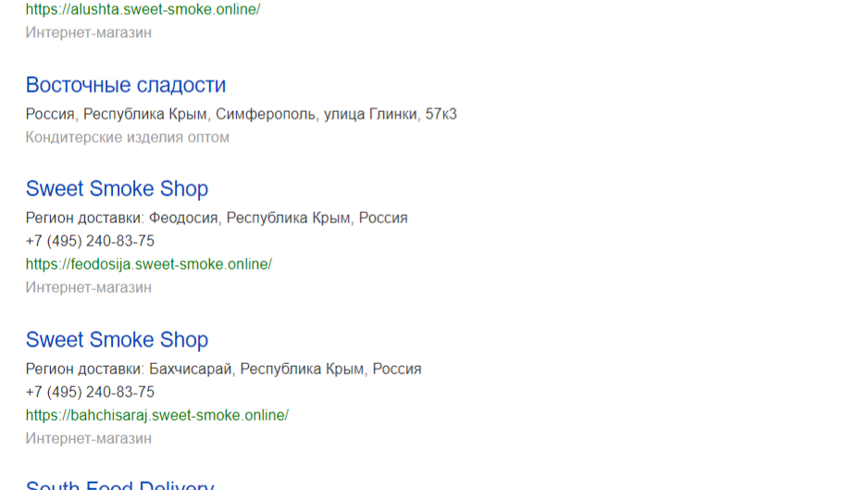Click Интернет-магазин label under bahchisaraj URL
Screen dimensions: 868x490
[x=89, y=439]
